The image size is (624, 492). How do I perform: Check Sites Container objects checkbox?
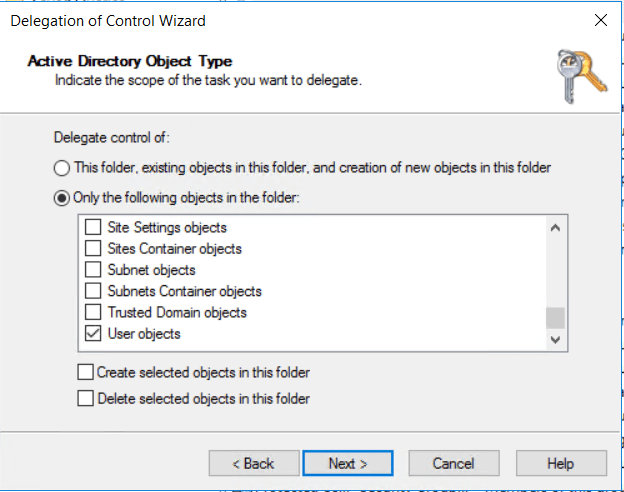point(92,249)
